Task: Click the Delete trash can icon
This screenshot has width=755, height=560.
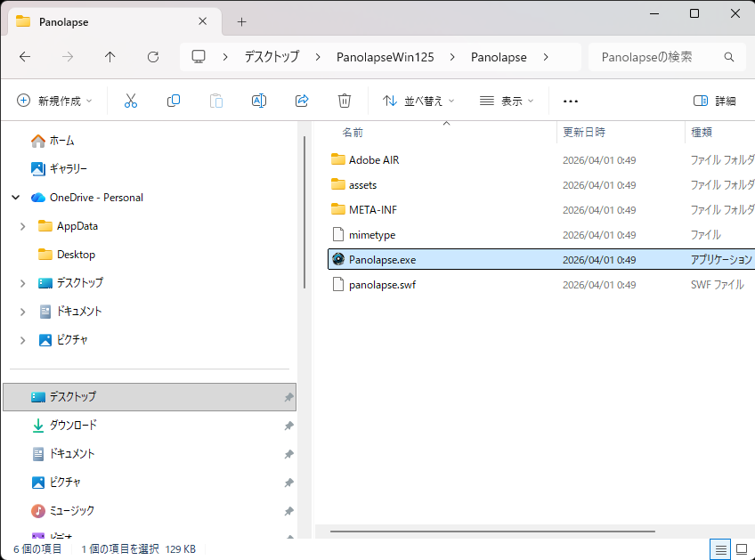Action: 345,101
